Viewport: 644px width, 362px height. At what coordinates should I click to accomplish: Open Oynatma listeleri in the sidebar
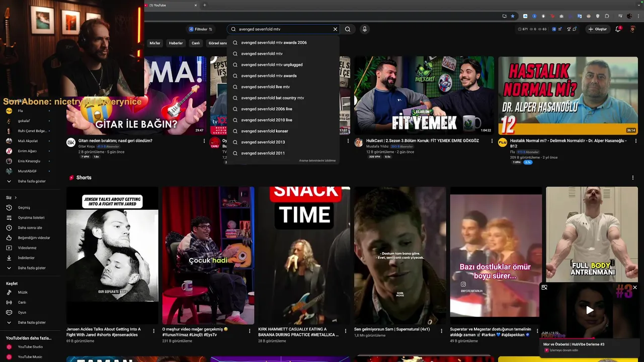point(30,218)
